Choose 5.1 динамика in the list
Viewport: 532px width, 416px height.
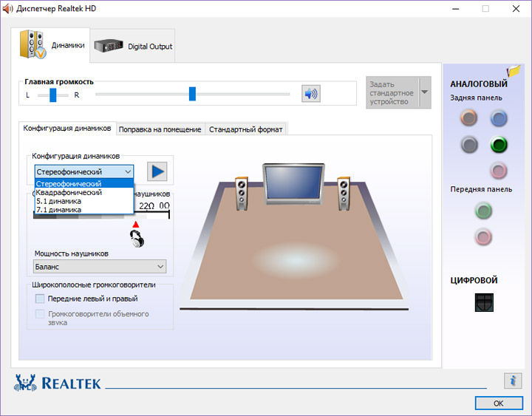point(84,201)
